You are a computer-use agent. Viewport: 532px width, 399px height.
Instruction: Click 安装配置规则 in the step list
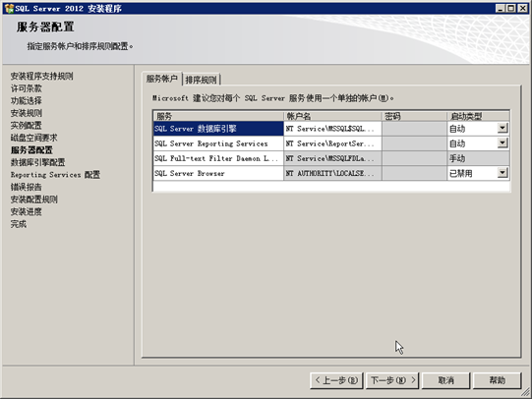point(34,199)
